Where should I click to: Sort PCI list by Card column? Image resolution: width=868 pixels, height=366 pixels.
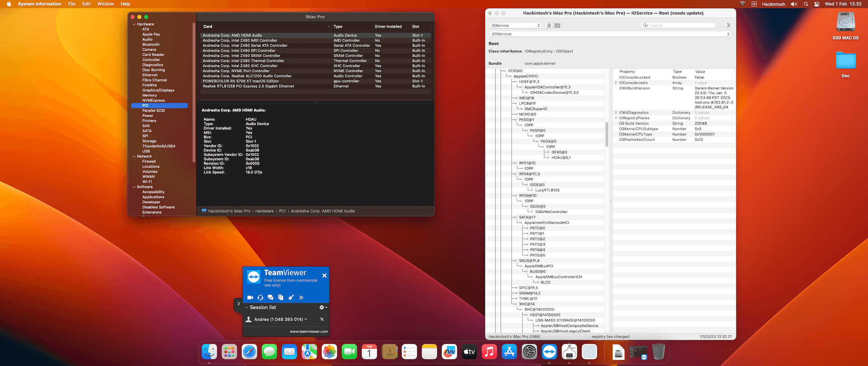208,27
